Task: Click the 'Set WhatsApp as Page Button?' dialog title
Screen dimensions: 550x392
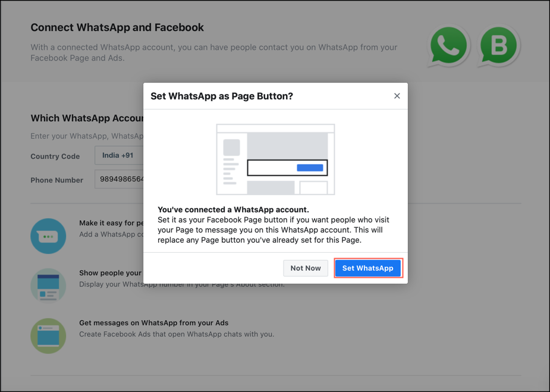Action: coord(222,96)
